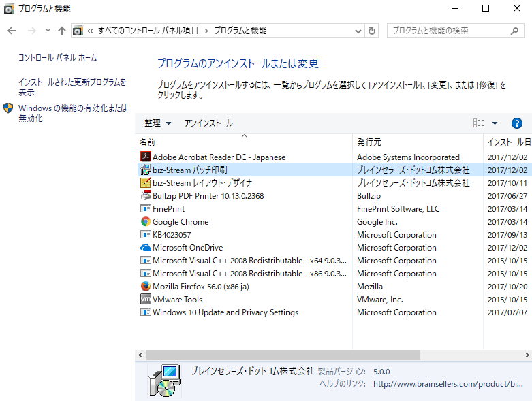The height and width of the screenshot is (401, 532).
Task: Open コントロール パネル ホーム link
Action: click(x=58, y=58)
